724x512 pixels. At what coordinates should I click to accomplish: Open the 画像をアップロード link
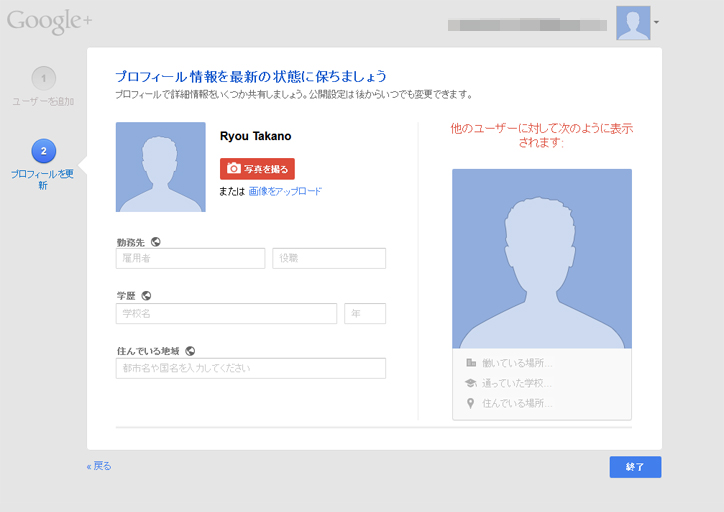click(x=285, y=191)
